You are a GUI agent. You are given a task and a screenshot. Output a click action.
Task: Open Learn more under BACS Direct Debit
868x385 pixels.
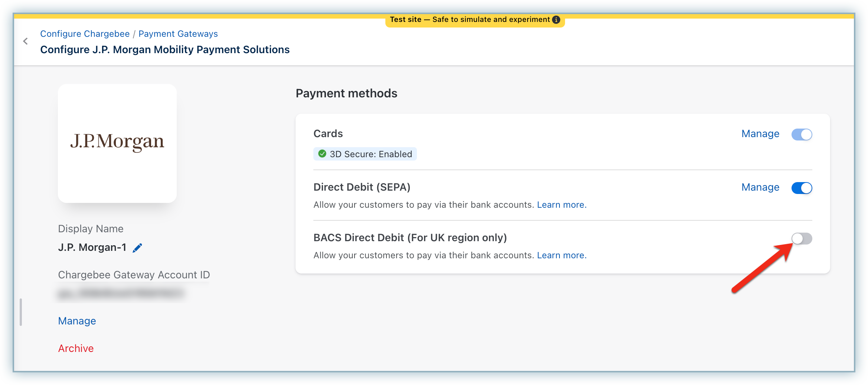(561, 255)
